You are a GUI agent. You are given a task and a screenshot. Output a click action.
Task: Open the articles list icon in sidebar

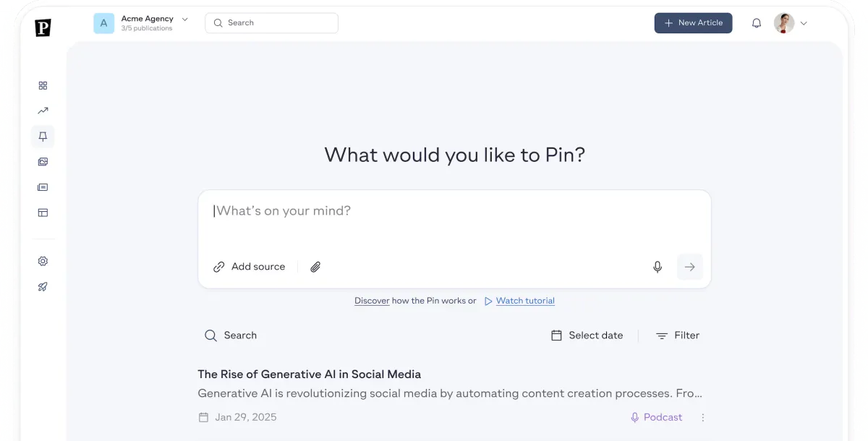43,187
